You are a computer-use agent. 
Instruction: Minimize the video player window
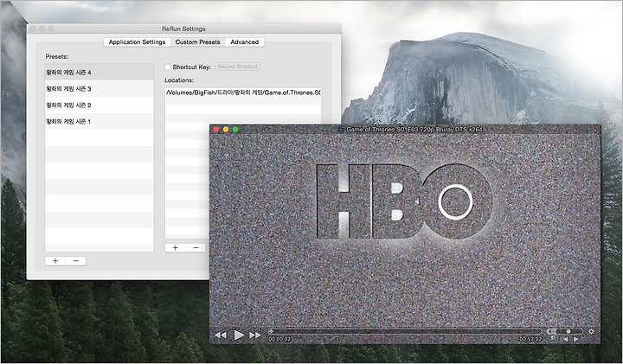click(226, 130)
